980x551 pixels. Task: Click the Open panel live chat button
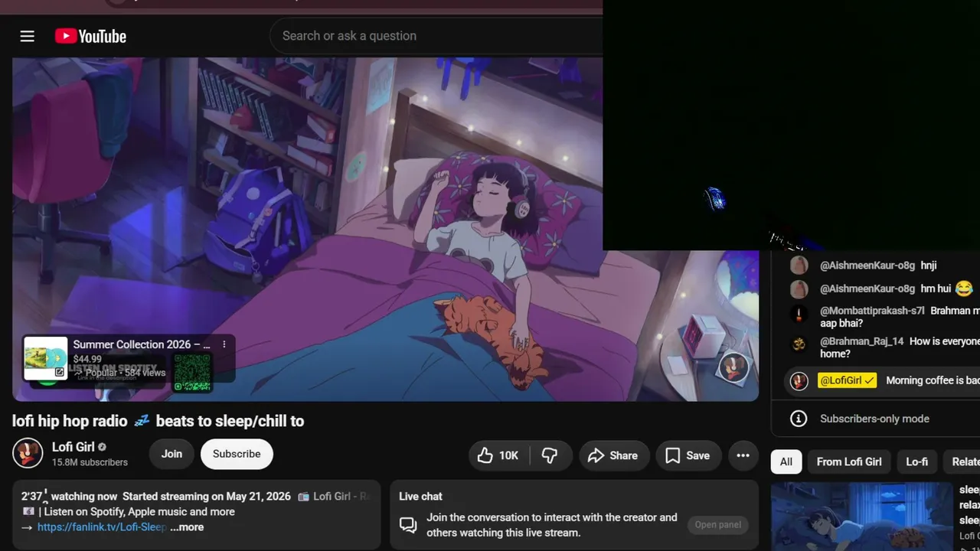(x=717, y=525)
